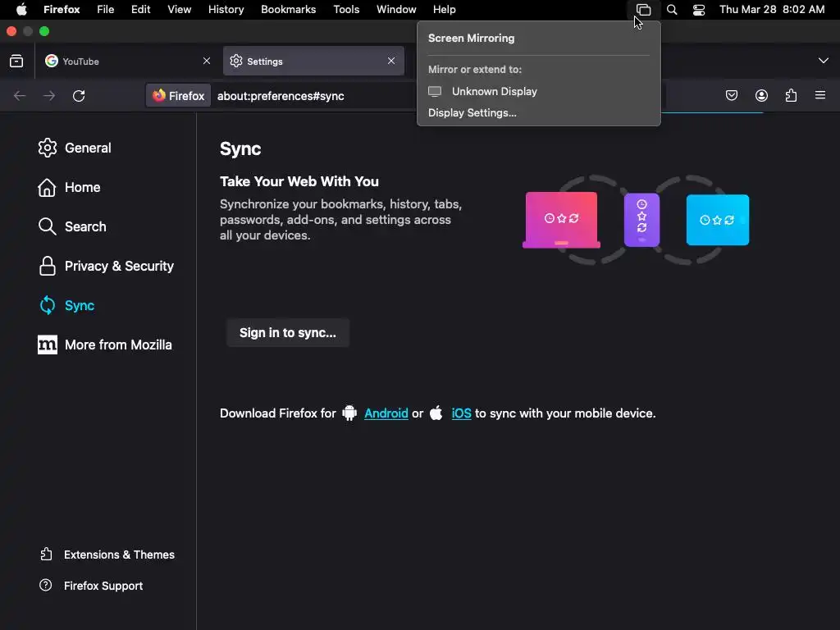840x630 pixels.
Task: Follow the iOS download link
Action: point(461,413)
